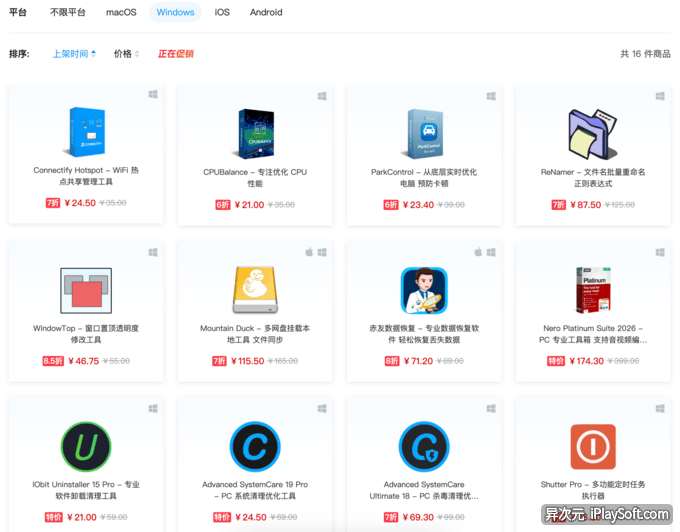680x532 pixels.
Task: Sort products by 上架时间
Action: point(74,54)
